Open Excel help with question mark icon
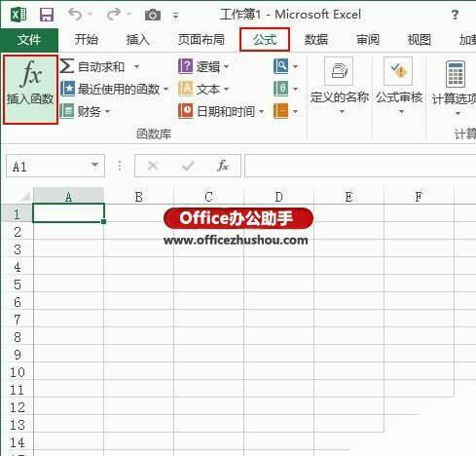Image resolution: width=476 pixels, height=456 pixels. point(455,15)
